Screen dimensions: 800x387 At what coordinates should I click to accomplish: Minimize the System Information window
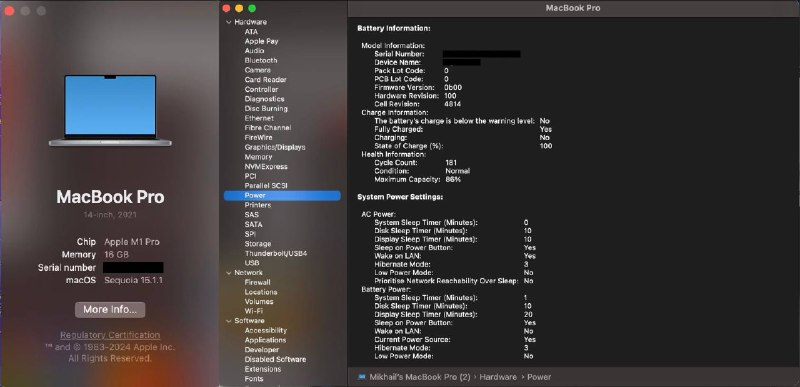coord(239,8)
